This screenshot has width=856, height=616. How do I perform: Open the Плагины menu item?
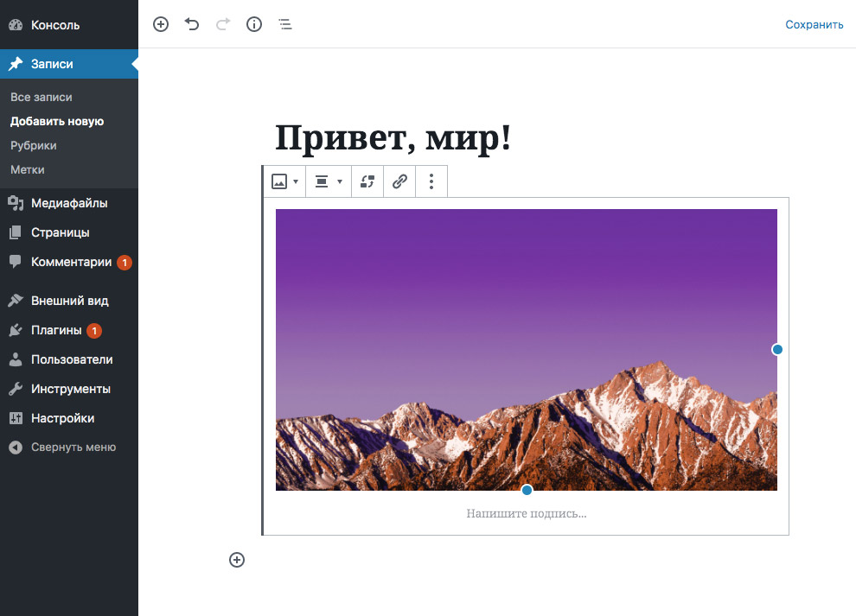69,330
